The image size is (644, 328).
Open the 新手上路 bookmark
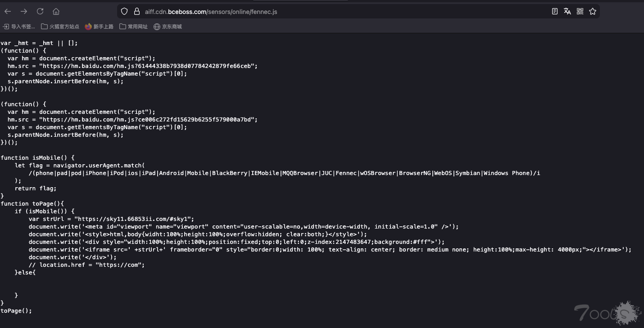click(99, 27)
